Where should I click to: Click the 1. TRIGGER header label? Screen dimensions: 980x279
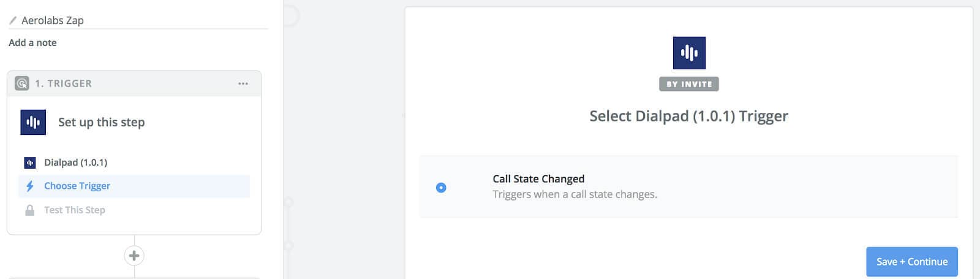63,83
